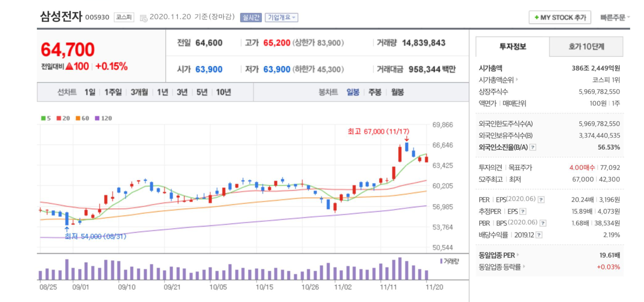
Task: Click the purple 거래량 volume legend marker
Action: click(441, 261)
